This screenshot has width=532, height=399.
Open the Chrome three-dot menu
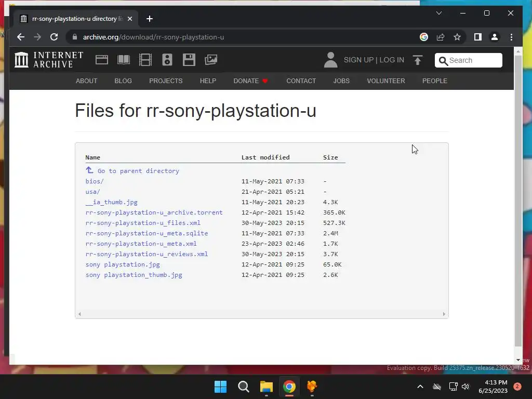[511, 37]
